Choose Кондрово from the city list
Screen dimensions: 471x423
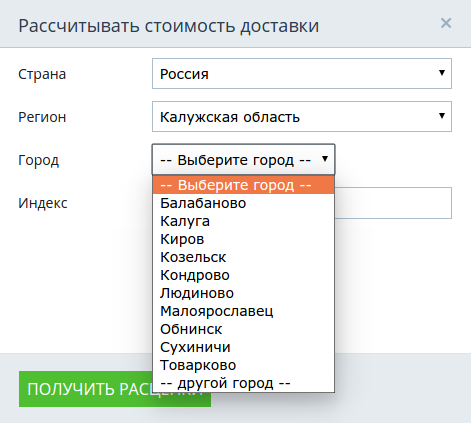tap(243, 275)
